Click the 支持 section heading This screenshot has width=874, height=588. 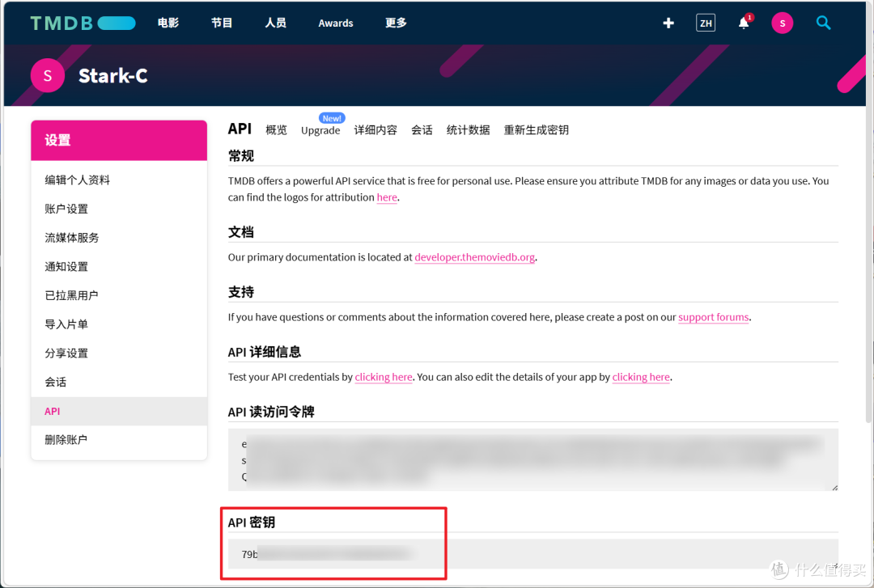coord(241,292)
